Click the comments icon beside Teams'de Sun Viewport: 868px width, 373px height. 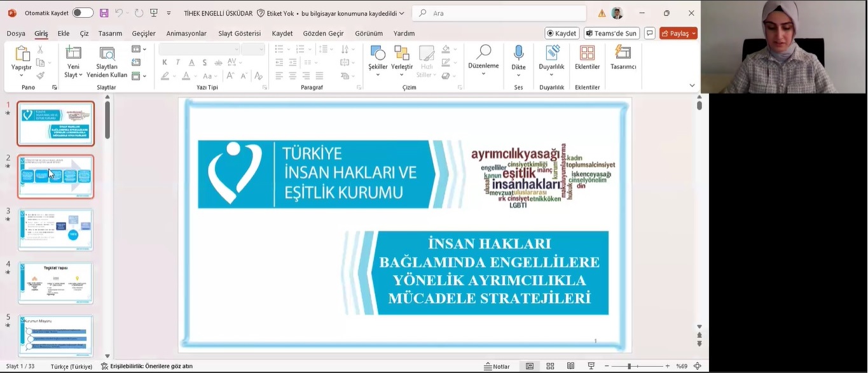[649, 33]
